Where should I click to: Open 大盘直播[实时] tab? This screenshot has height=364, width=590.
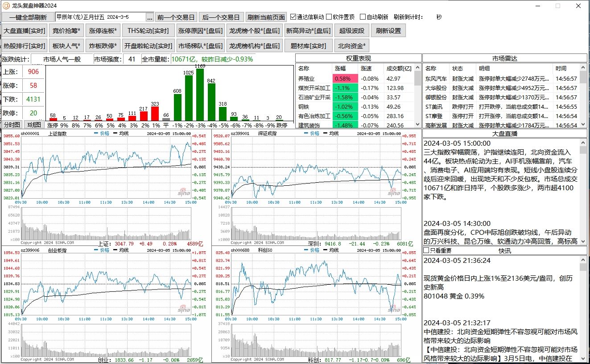point(25,31)
